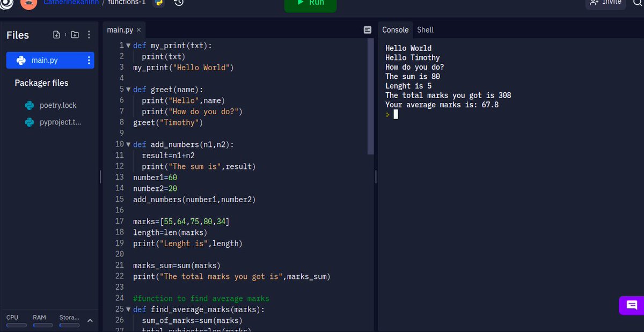Click Python icon beside pyproject.t...
The image size is (644, 332).
point(30,122)
